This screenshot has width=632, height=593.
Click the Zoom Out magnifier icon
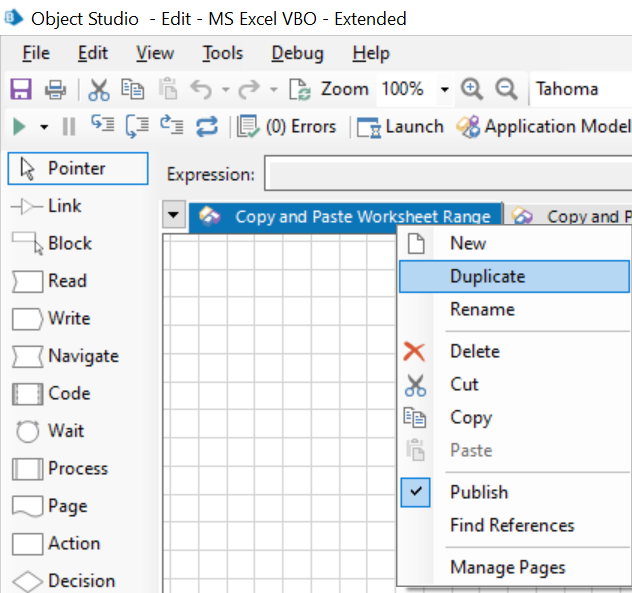click(506, 89)
